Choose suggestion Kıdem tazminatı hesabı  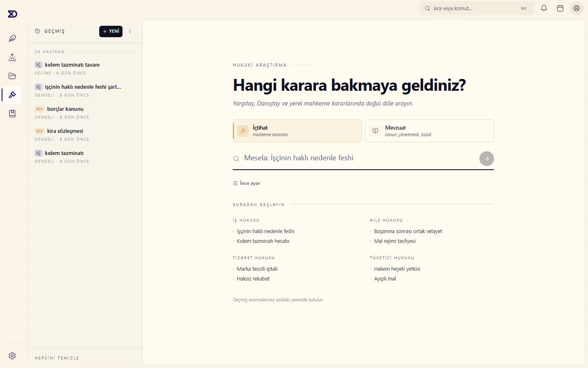pyautogui.click(x=263, y=241)
